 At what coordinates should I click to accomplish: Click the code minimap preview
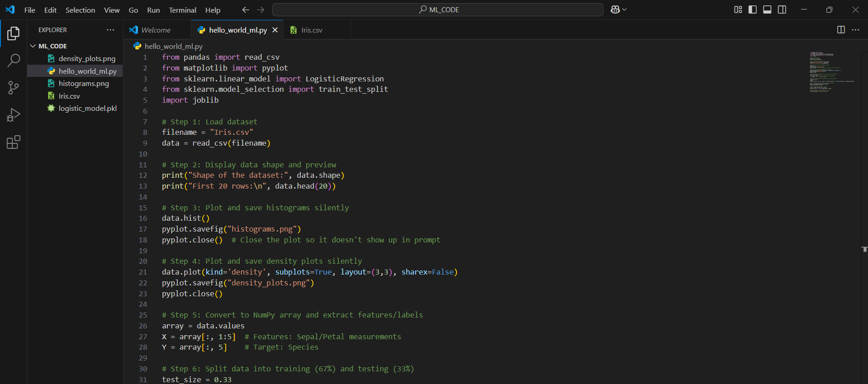pyautogui.click(x=832, y=71)
